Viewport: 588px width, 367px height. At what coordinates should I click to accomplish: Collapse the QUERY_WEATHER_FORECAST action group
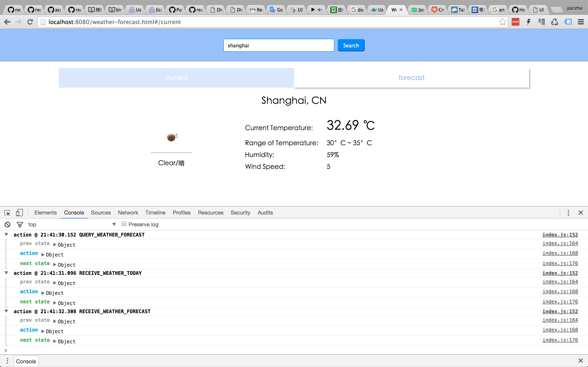click(x=7, y=234)
